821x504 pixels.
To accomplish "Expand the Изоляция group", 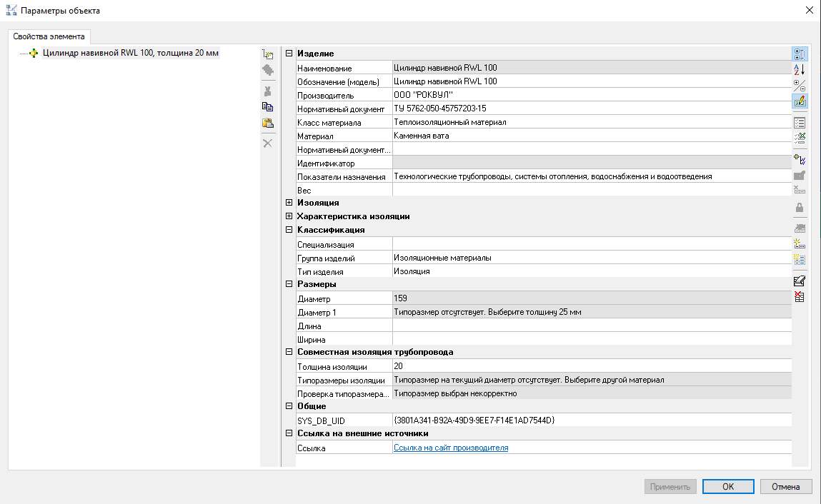I will pos(289,203).
